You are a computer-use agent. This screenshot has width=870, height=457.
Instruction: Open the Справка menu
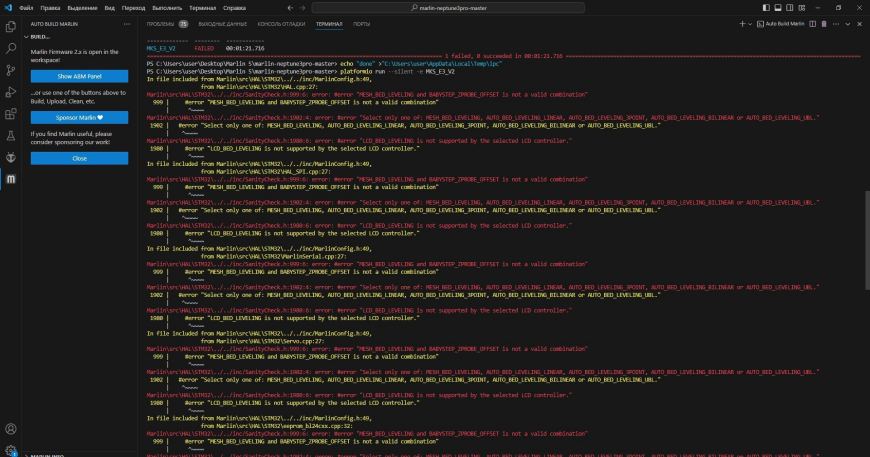[x=234, y=8]
